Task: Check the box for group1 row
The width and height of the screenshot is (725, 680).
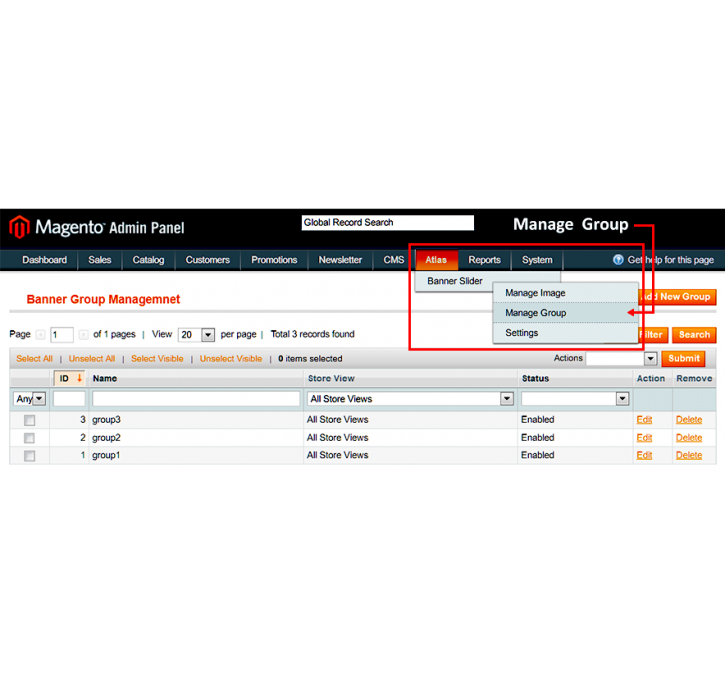Action: pos(30,456)
